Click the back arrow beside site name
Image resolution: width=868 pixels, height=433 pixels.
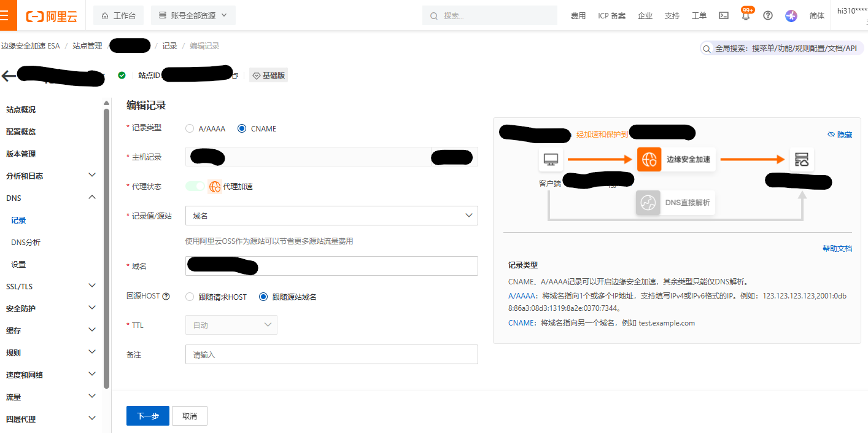point(9,76)
